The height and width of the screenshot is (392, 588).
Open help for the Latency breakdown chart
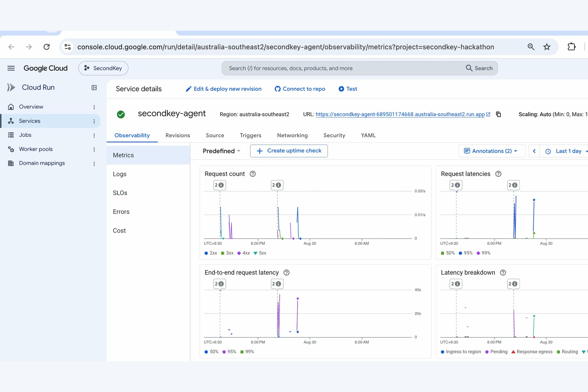503,272
